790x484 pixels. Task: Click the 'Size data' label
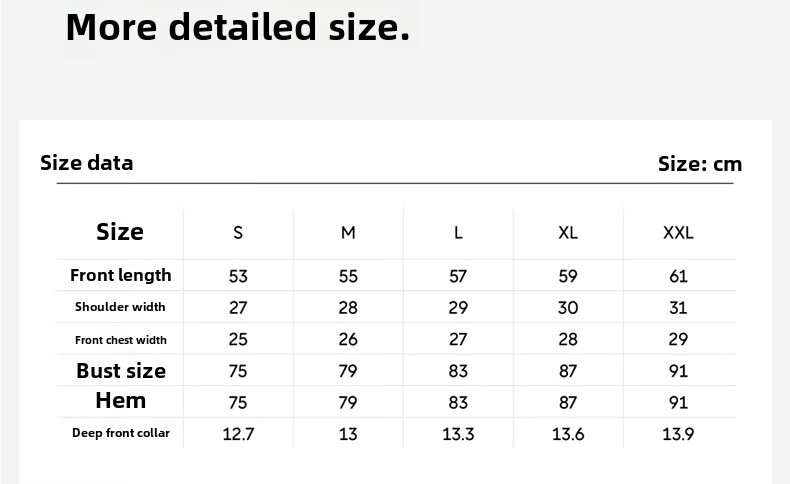point(86,163)
